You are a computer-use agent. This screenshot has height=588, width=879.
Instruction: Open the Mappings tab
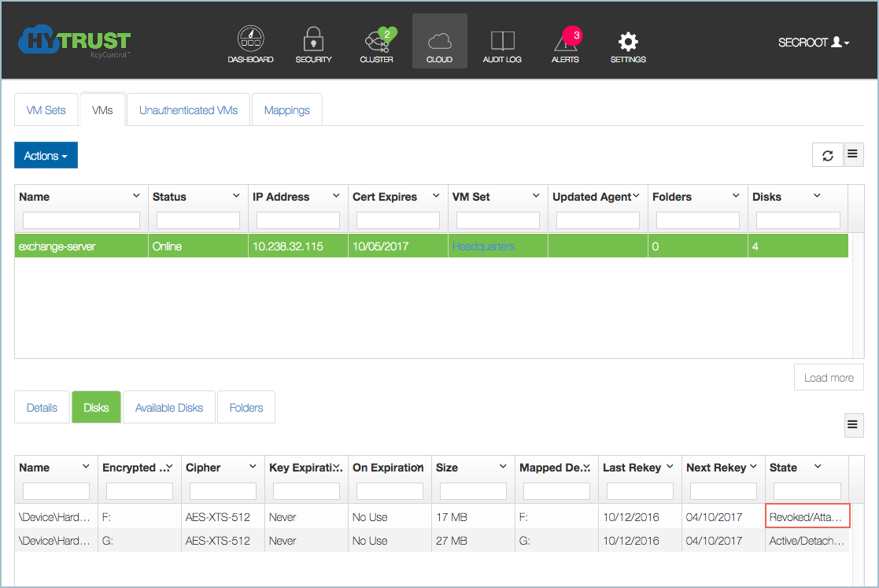[x=287, y=110]
